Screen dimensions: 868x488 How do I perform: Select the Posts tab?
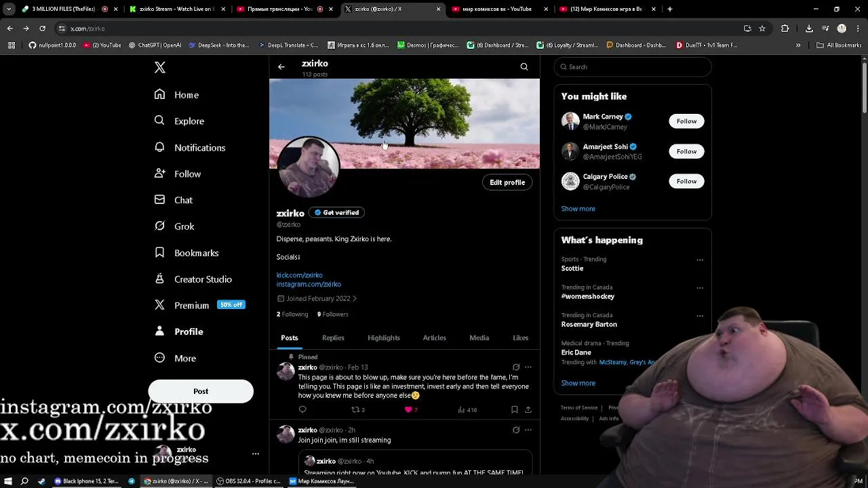click(290, 338)
